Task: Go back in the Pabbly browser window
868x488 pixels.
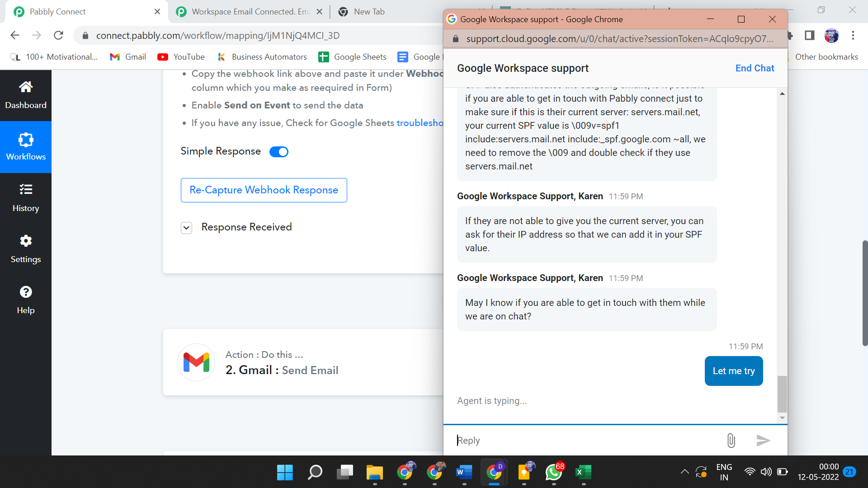Action: (x=15, y=35)
